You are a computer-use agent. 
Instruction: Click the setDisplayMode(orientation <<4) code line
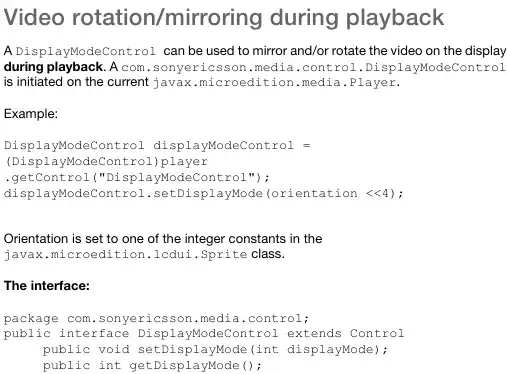coord(204,193)
